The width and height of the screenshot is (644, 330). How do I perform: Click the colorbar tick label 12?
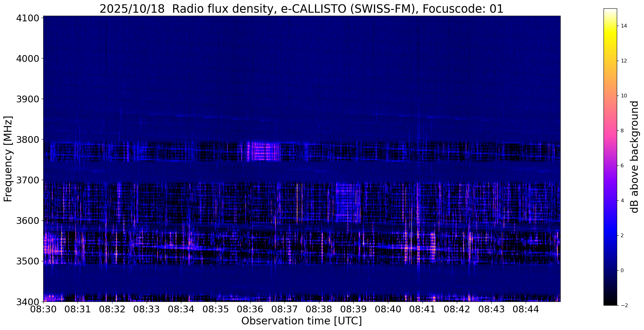click(624, 61)
